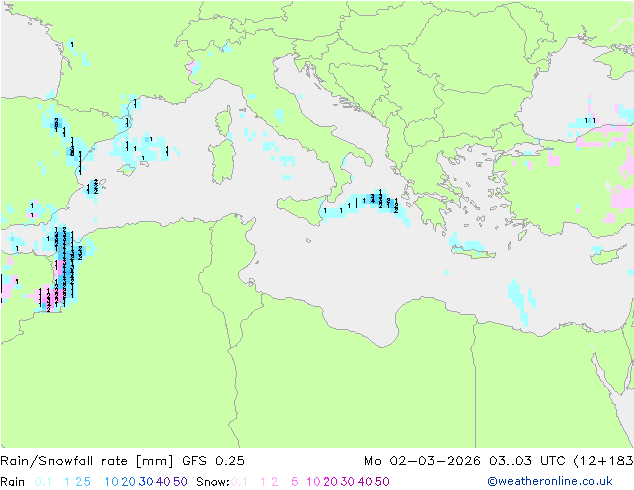Click the rain legend value 40

tap(163, 482)
